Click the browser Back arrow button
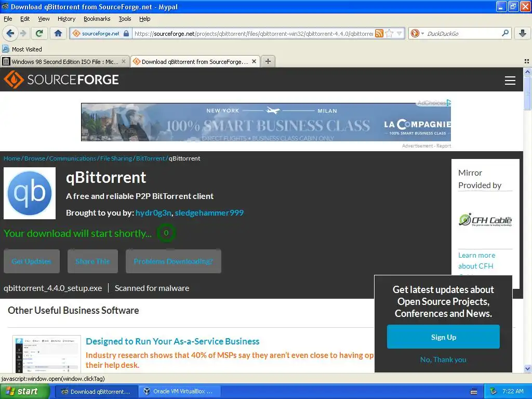Viewport: 532px width, 399px height. coord(10,33)
